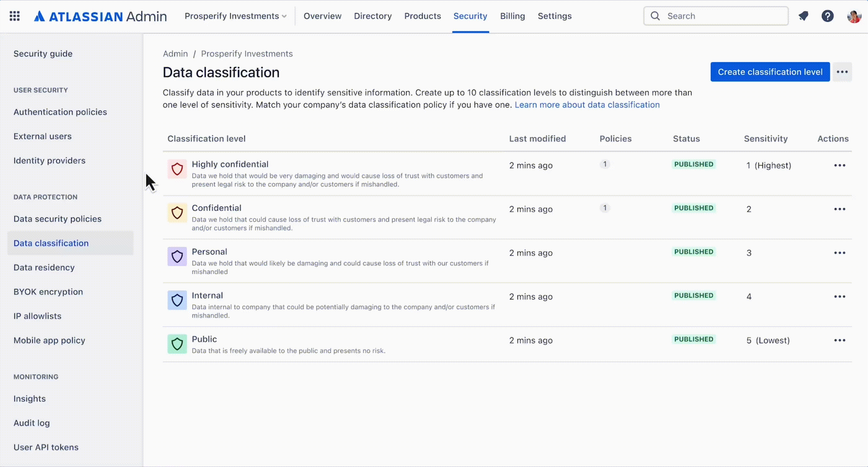Screen dimensions: 868x467
Task: Open the Directory section
Action: point(373,16)
